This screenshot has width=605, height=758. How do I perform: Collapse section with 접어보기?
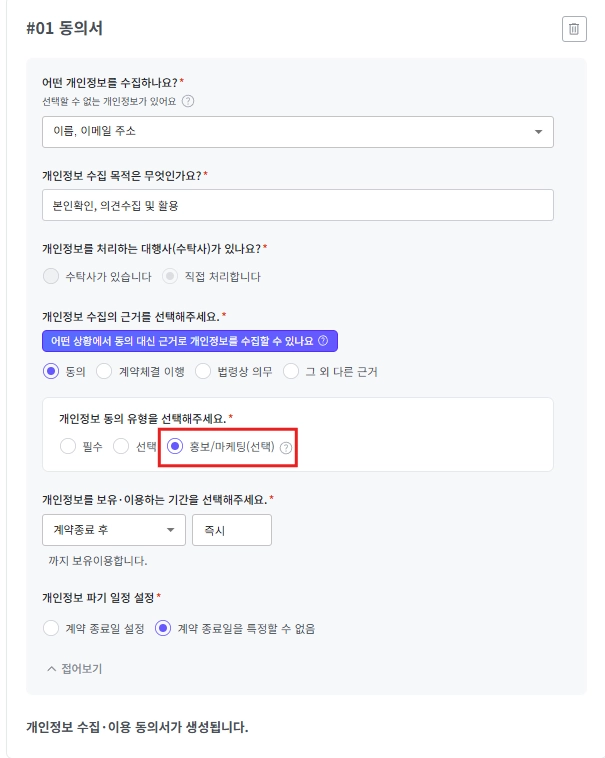tap(75, 668)
